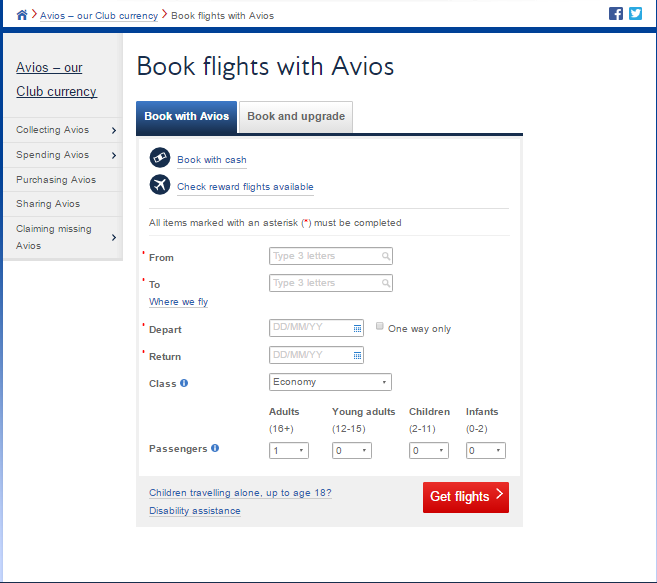Tick the One way only checkbox
Screen dimensions: 657x583
[x=380, y=326]
